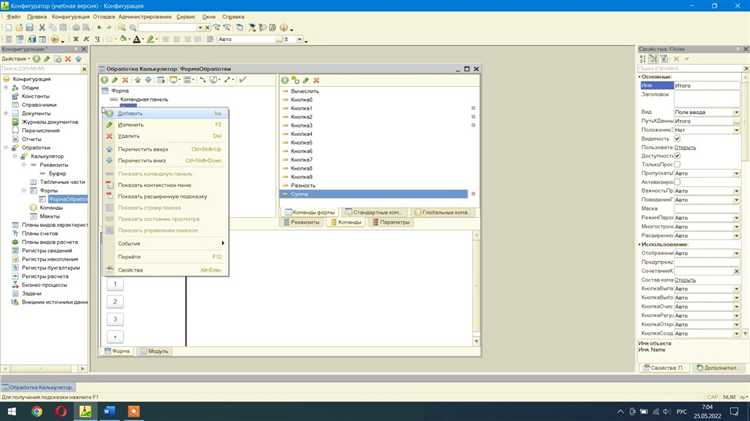The height and width of the screenshot is (421, 750).
Task: Click the Windows Start button
Action: pyautogui.click(x=11, y=411)
